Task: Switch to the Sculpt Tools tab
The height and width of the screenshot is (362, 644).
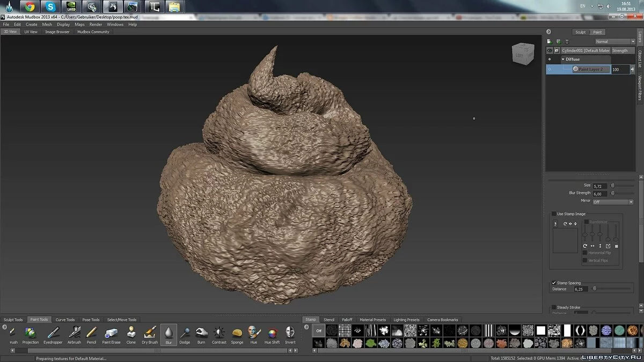Action: pyautogui.click(x=13, y=320)
